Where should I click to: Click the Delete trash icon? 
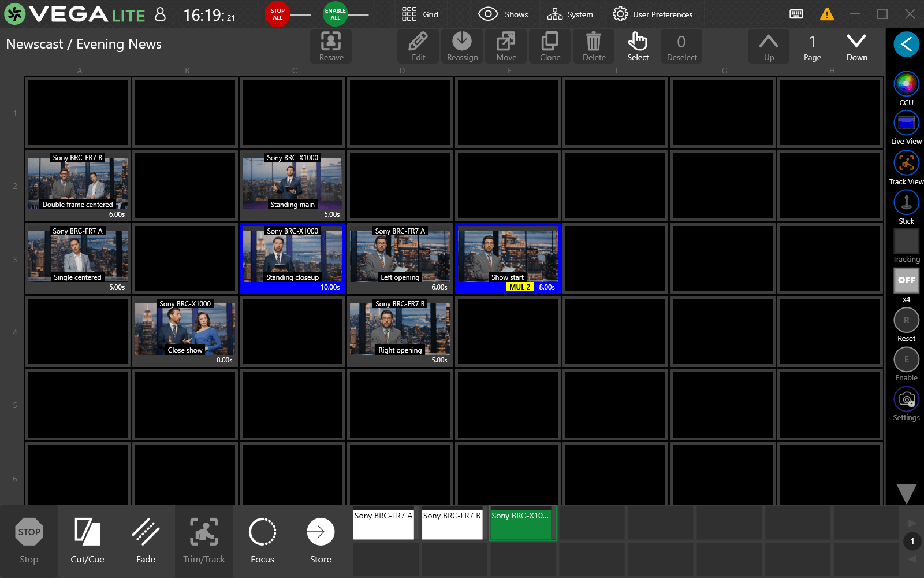[x=594, y=46]
